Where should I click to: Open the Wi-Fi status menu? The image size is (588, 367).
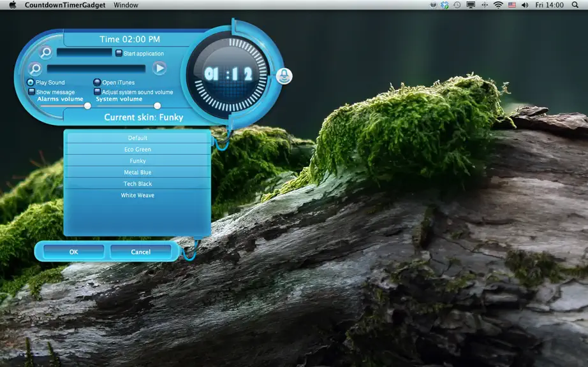498,5
